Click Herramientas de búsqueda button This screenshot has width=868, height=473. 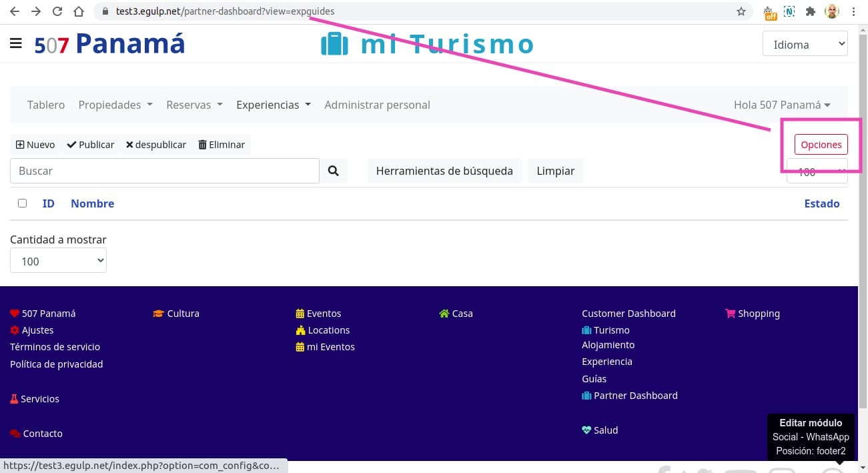[x=444, y=171]
